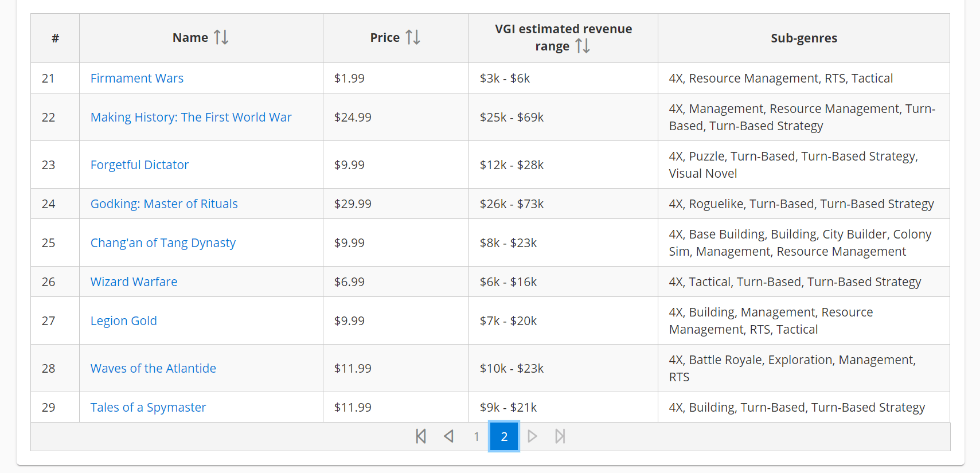Select revenue range $26k - $73k
The width and height of the screenshot is (980, 473).
tap(512, 204)
